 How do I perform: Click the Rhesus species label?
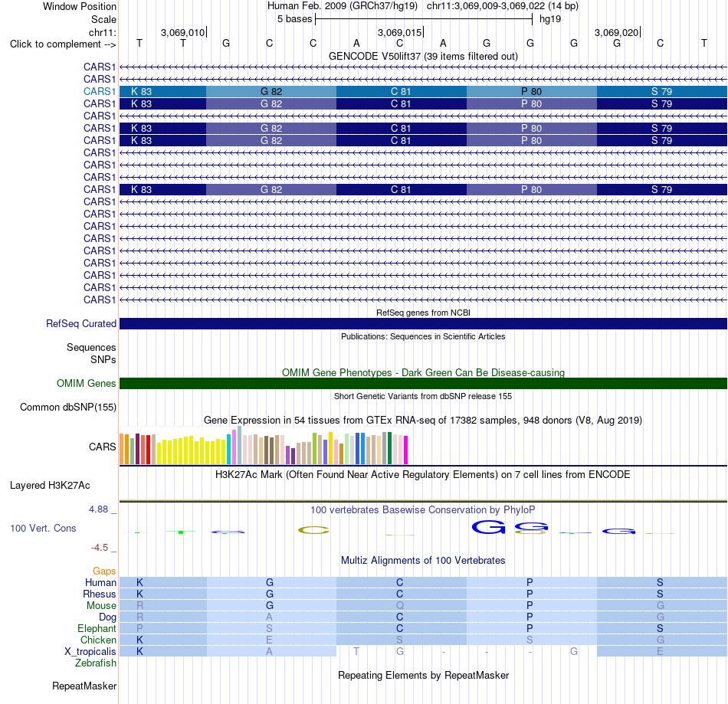click(x=100, y=594)
